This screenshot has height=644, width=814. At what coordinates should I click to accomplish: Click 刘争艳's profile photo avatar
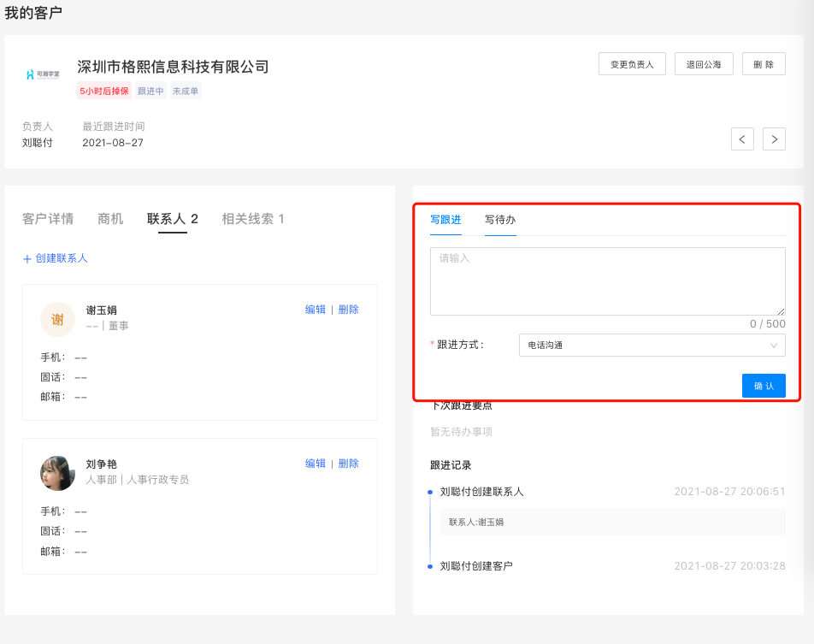coord(57,473)
